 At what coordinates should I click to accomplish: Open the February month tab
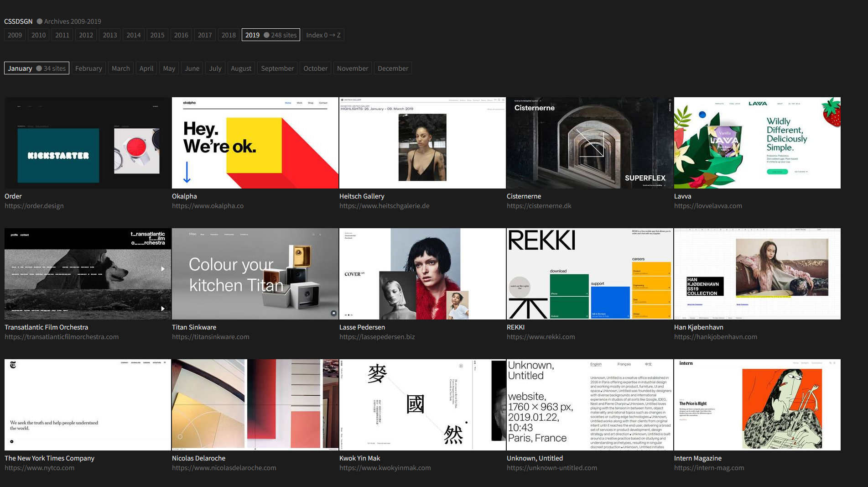[88, 68]
